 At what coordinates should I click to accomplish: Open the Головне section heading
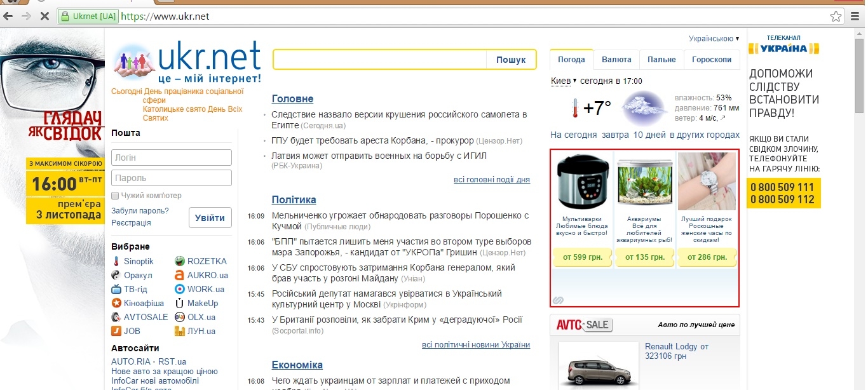coord(292,98)
